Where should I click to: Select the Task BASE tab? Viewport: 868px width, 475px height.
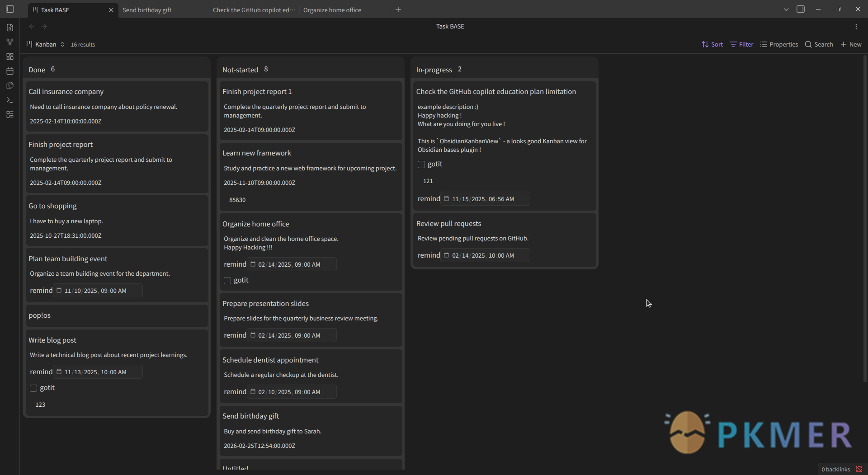55,10
